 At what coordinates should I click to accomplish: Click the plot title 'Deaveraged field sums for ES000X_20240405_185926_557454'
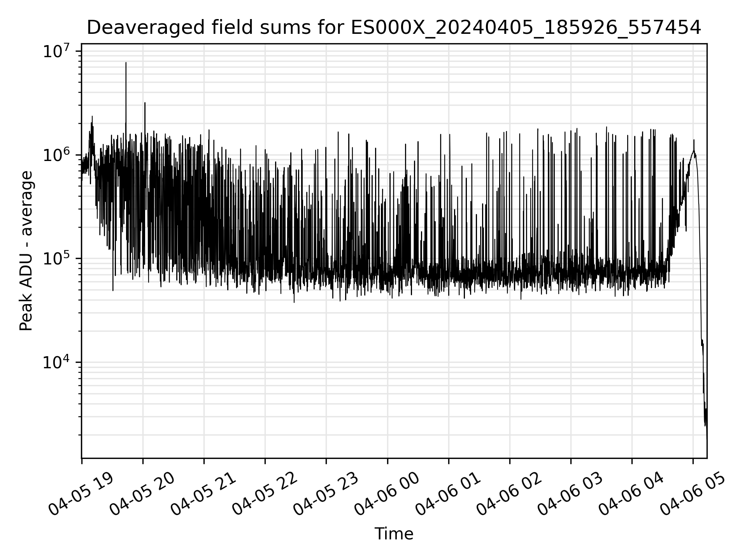pos(394,28)
